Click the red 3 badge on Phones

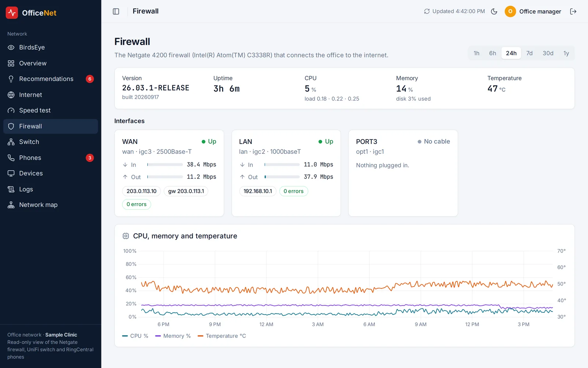(x=90, y=158)
